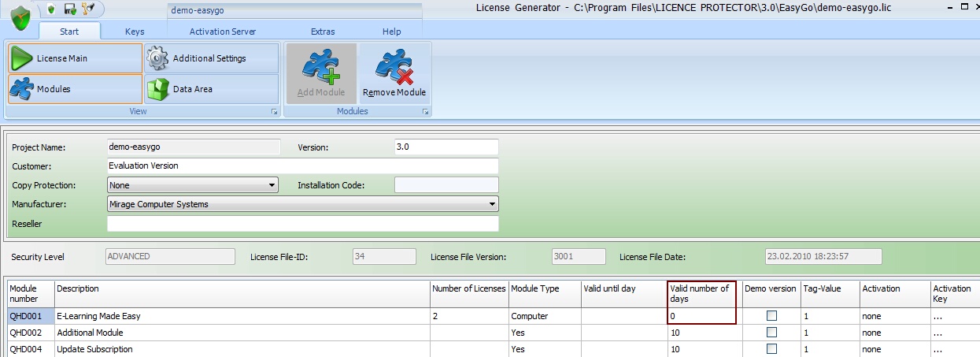Click the key quick-access toolbar icon

click(x=88, y=9)
